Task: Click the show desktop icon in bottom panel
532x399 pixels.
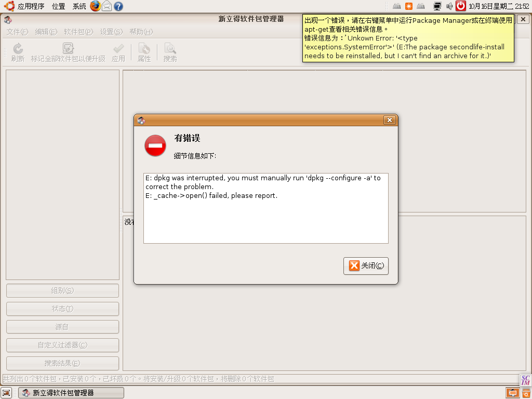Action: (6, 393)
